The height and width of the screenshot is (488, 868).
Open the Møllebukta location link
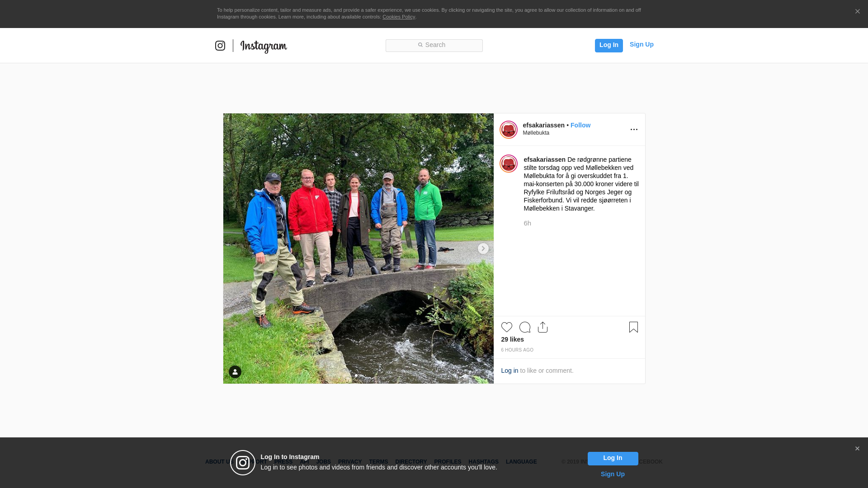[536, 133]
